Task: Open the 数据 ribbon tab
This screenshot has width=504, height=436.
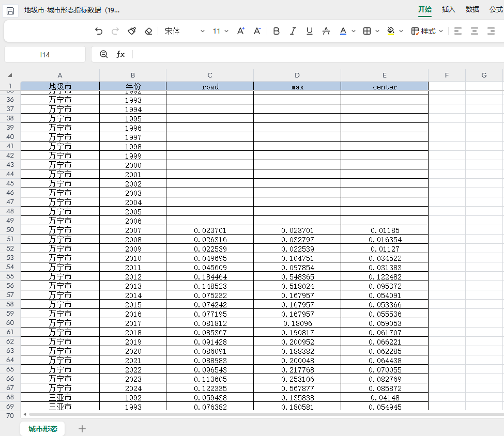Action: 472,9
